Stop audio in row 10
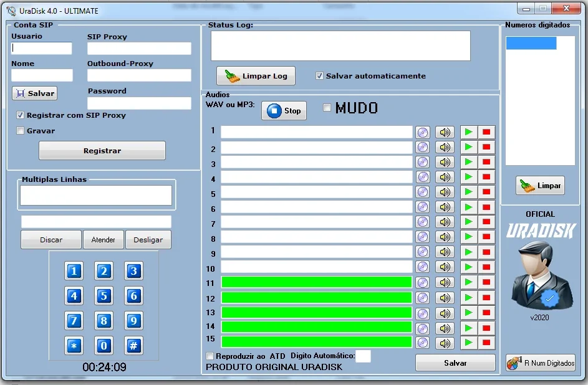 pyautogui.click(x=486, y=267)
